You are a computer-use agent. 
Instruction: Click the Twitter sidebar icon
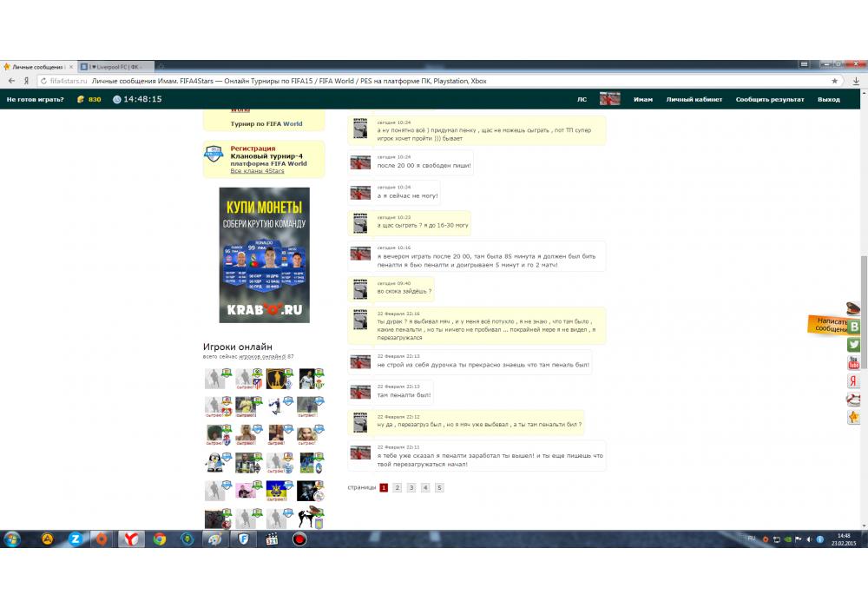(x=854, y=344)
